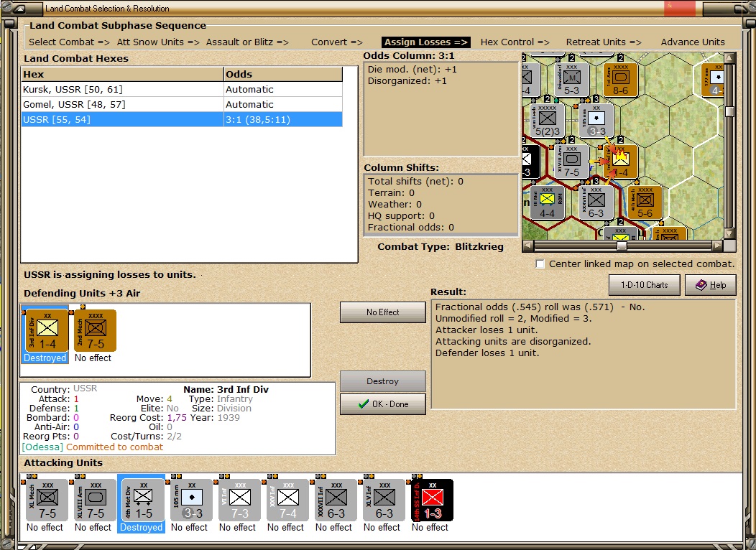Select the XLVIII Arm attacking unit counter
756x550 pixels.
pos(95,500)
